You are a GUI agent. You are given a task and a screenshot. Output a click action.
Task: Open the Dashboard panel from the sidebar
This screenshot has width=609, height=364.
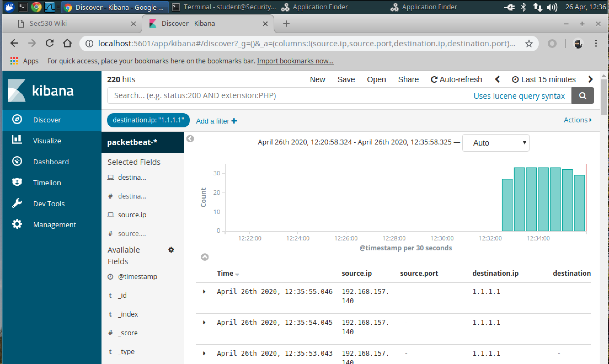(17, 161)
